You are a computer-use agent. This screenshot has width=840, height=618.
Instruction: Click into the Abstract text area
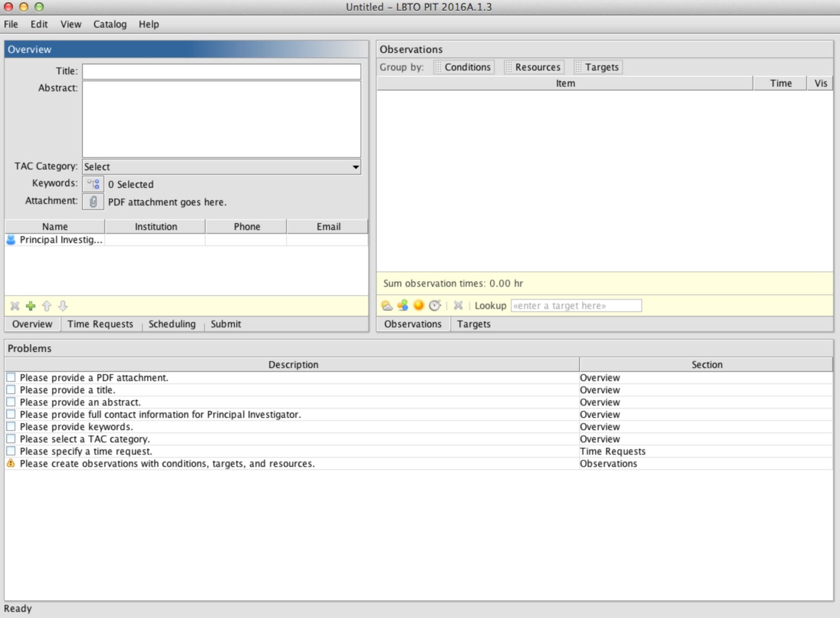pyautogui.click(x=221, y=119)
